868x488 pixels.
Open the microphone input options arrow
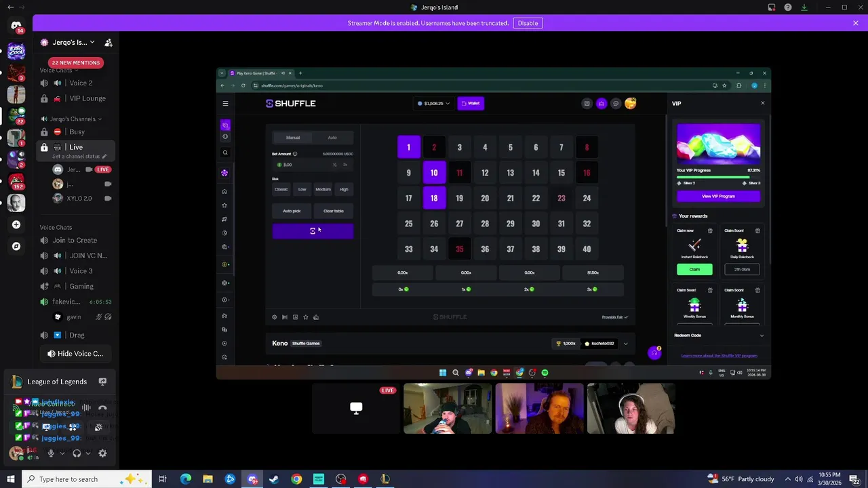pyautogui.click(x=62, y=453)
